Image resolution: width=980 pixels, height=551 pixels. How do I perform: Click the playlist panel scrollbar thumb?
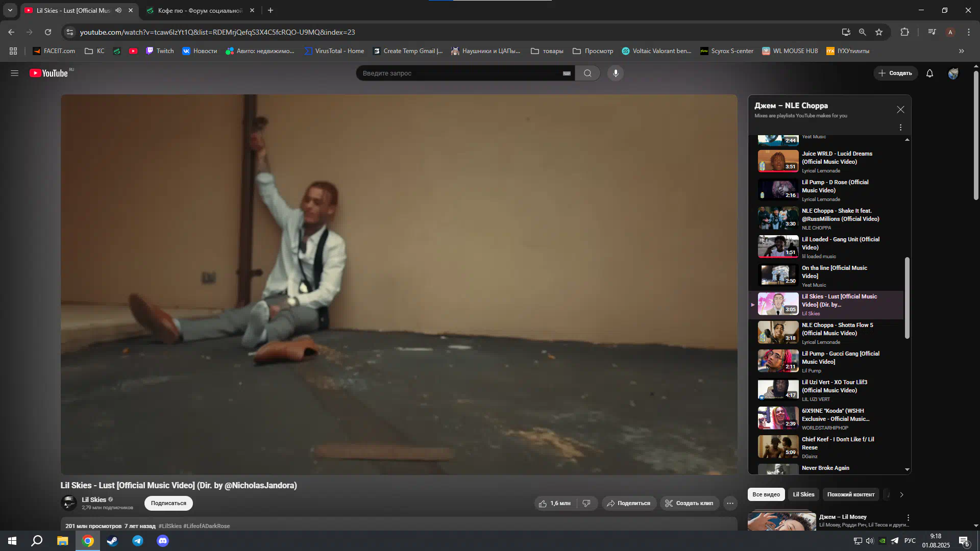[x=907, y=297]
